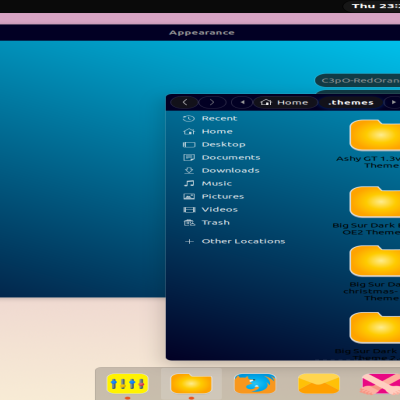Image resolution: width=400 pixels, height=400 pixels.
Task: Click the Trash bin icon in sidebar
Action: coord(189,222)
